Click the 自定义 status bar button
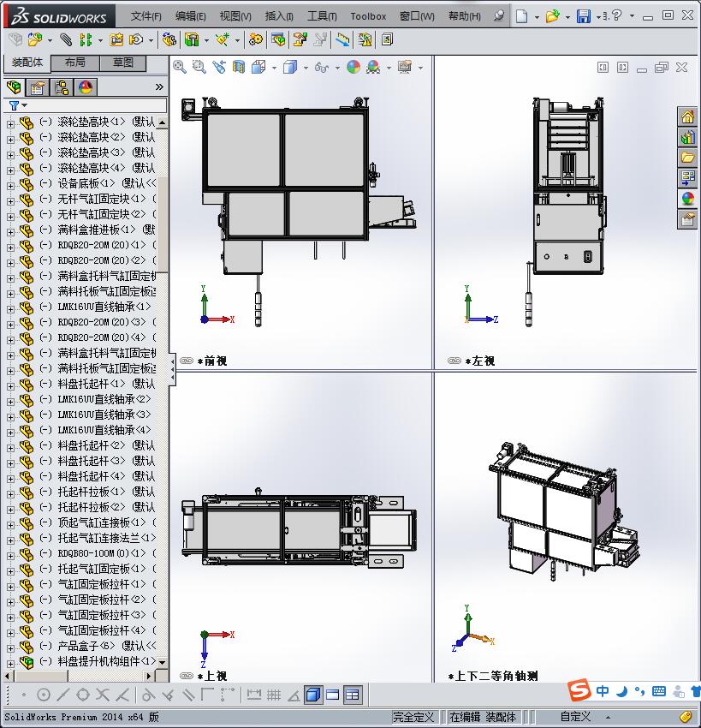The image size is (701, 728). point(575,717)
